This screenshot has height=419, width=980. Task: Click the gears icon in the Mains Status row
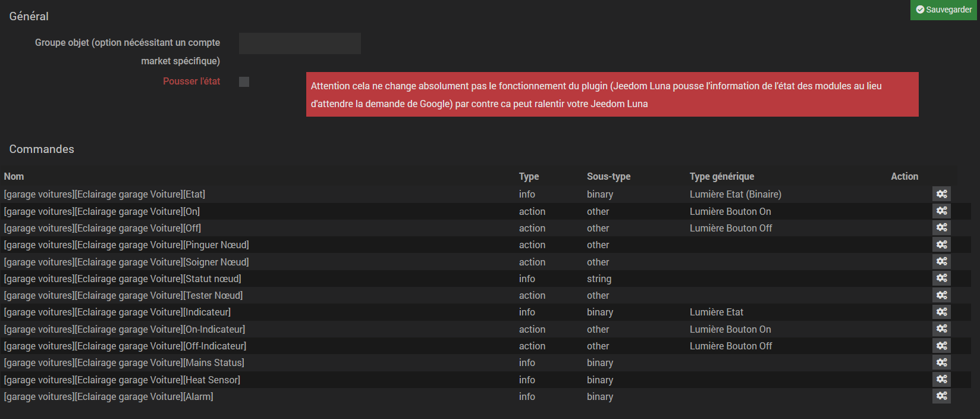click(941, 362)
